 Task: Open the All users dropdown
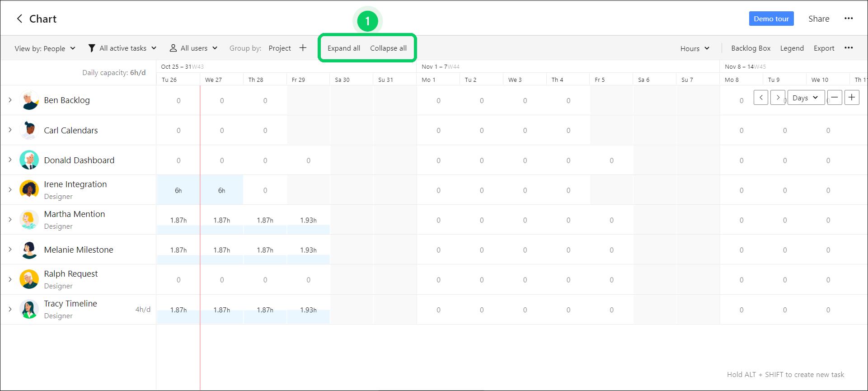[x=194, y=48]
